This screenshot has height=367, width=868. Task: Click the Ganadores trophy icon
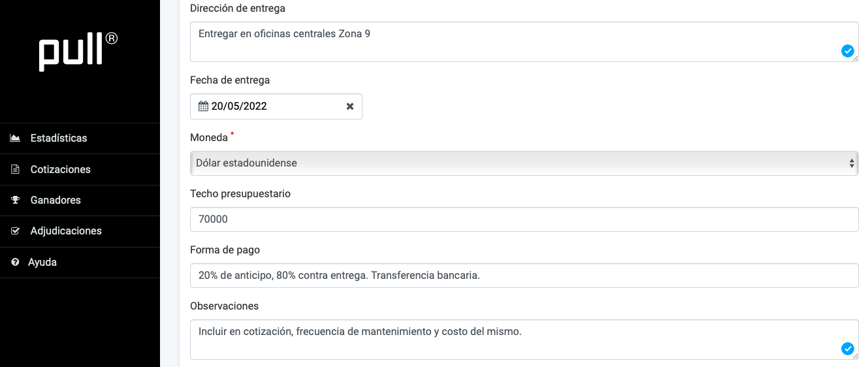pos(15,200)
